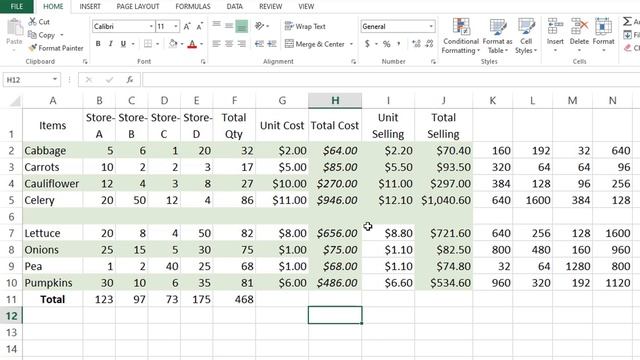
Task: Select the Total label cell
Action: 53,299
